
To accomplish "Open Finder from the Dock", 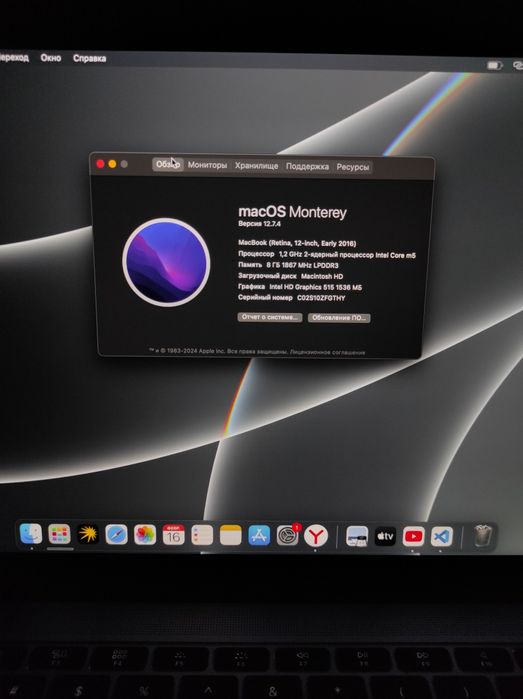I will click(31, 534).
